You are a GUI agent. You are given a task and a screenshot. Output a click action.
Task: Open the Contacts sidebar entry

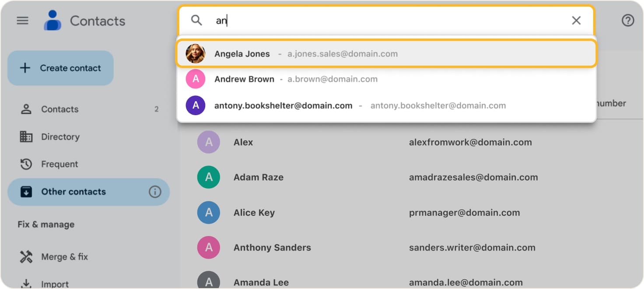click(x=59, y=109)
